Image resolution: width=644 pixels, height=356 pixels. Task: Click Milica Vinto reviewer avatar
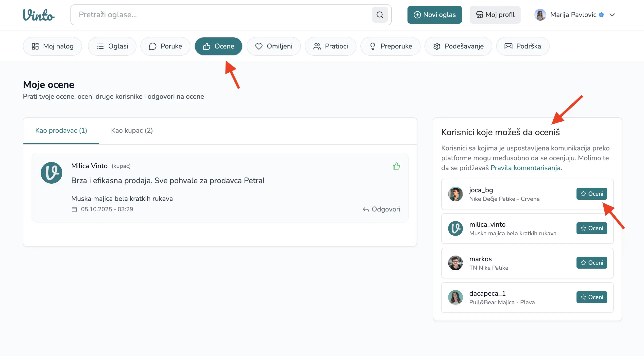pyautogui.click(x=51, y=173)
